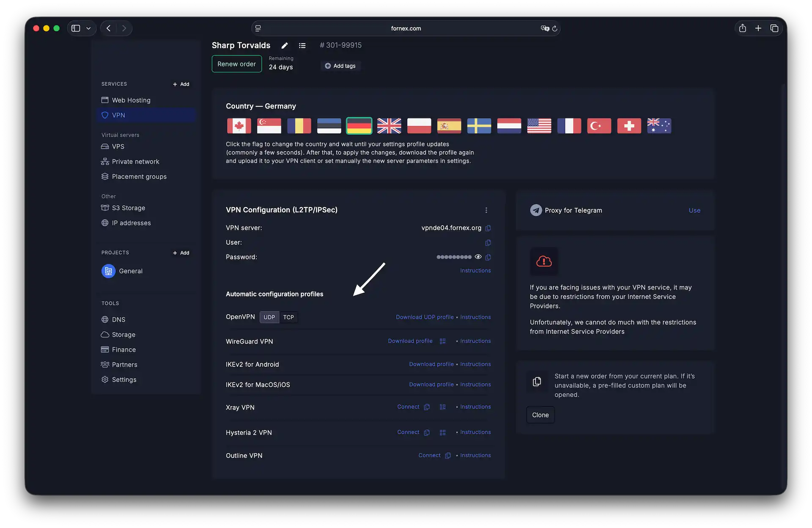
Task: Click the Renew order button
Action: click(236, 64)
